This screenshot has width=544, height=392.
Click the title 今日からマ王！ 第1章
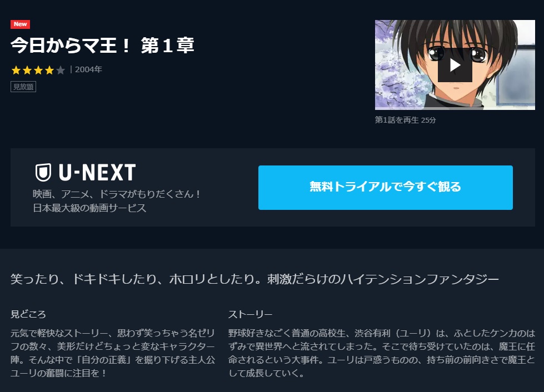point(102,46)
